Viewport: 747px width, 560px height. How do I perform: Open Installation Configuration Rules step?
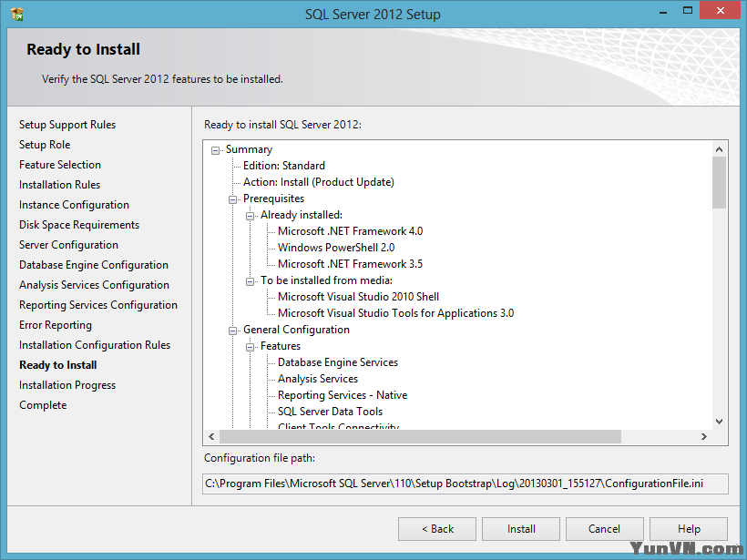(95, 345)
